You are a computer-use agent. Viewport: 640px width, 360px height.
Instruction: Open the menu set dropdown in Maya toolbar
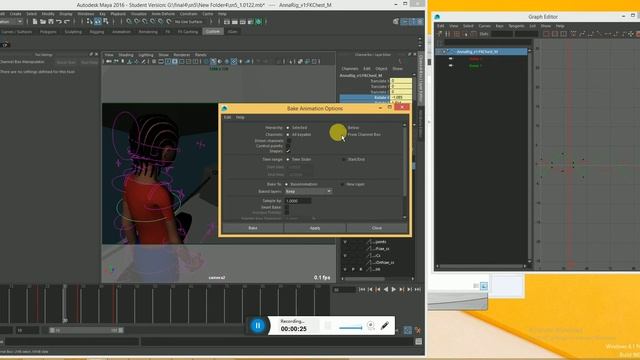11,21
